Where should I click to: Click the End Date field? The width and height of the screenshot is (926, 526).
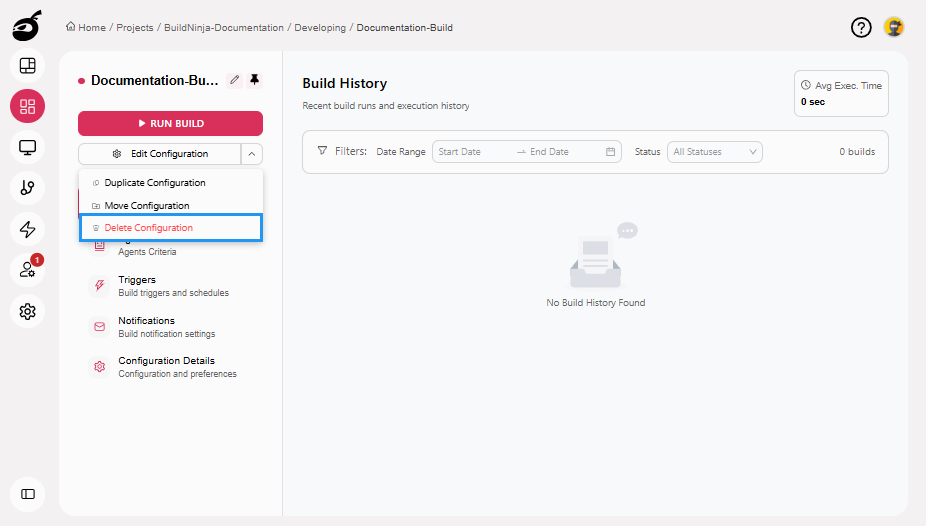[564, 152]
